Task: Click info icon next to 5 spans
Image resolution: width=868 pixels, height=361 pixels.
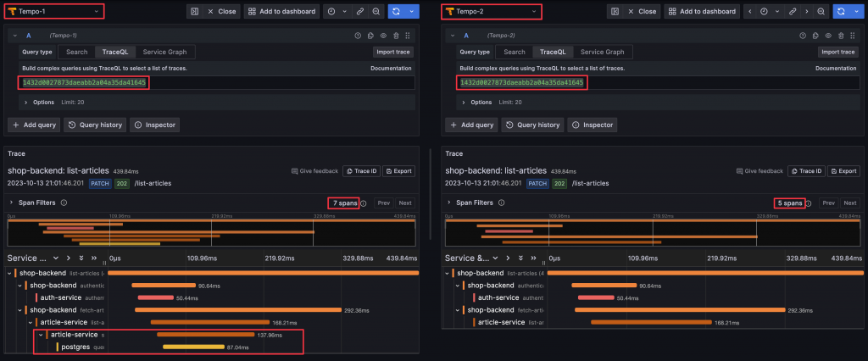Action: pos(808,203)
